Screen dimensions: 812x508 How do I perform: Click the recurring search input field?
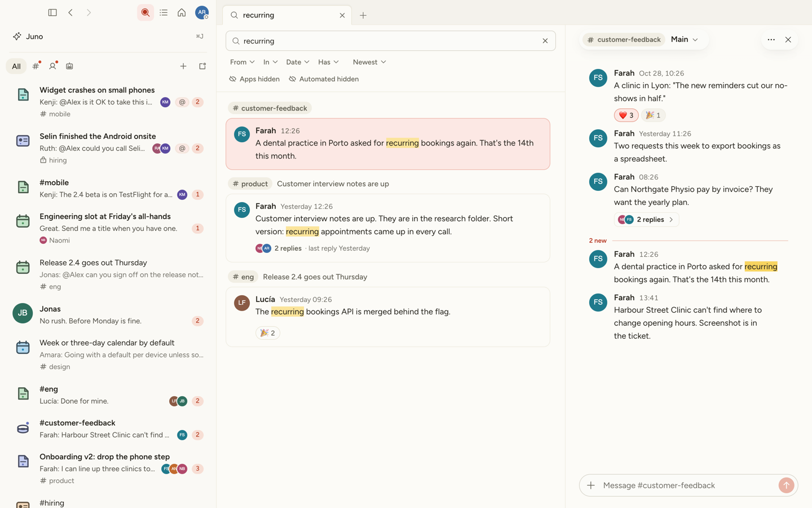coord(390,41)
